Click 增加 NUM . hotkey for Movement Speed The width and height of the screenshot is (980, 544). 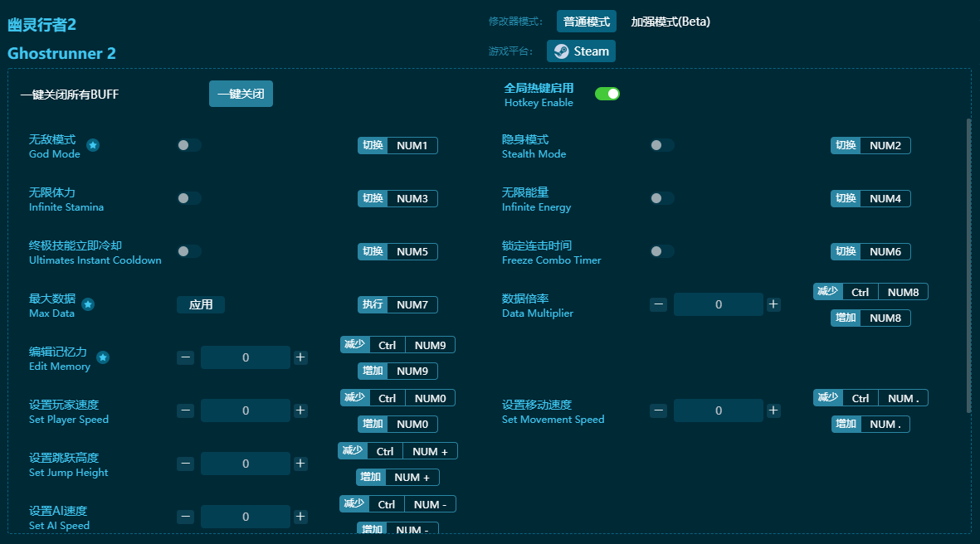[x=870, y=424]
